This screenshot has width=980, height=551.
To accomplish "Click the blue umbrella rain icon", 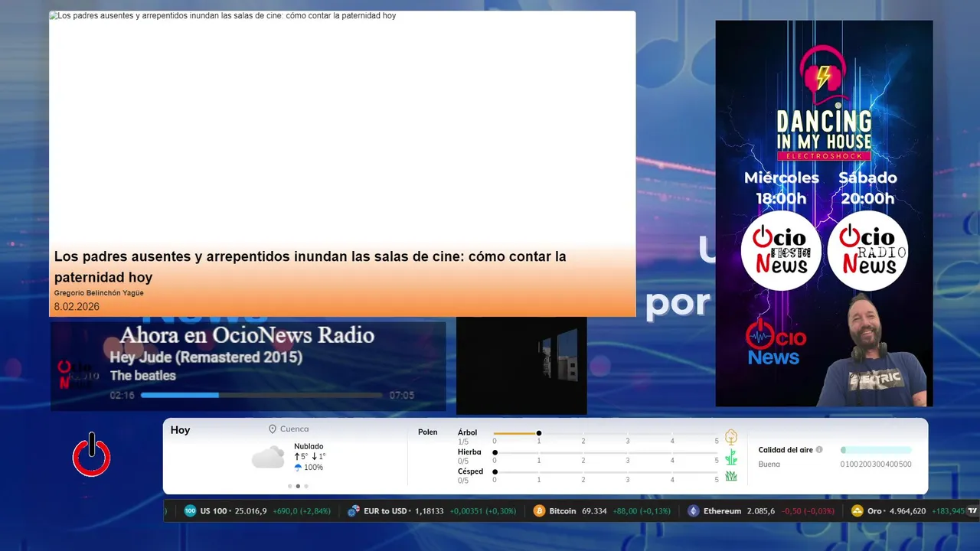I will (298, 468).
